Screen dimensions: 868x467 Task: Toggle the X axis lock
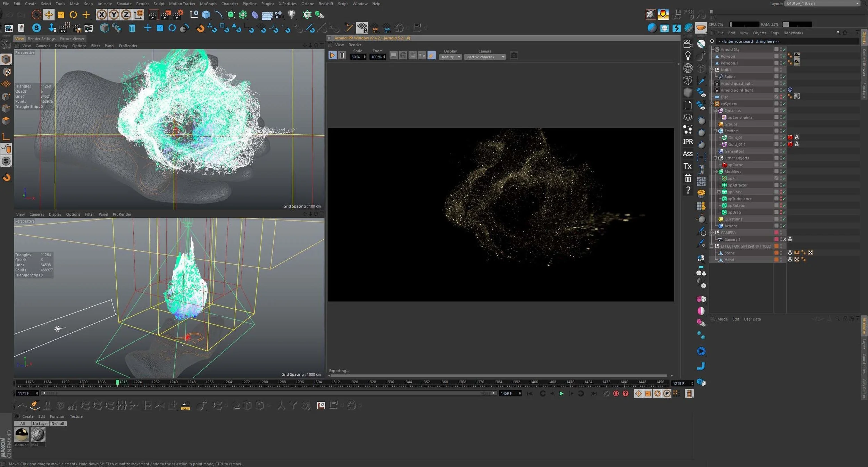[101, 15]
